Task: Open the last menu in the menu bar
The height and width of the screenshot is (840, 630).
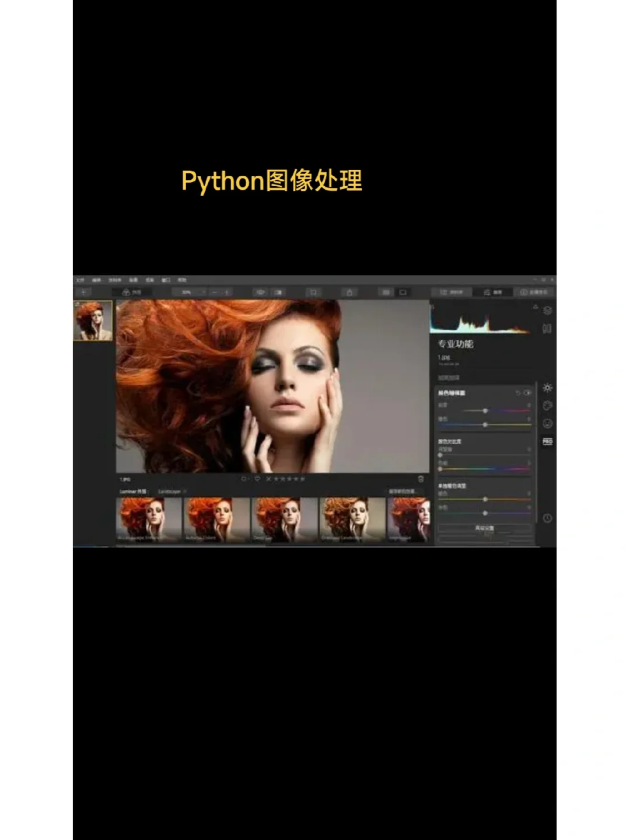Action: coord(182,280)
